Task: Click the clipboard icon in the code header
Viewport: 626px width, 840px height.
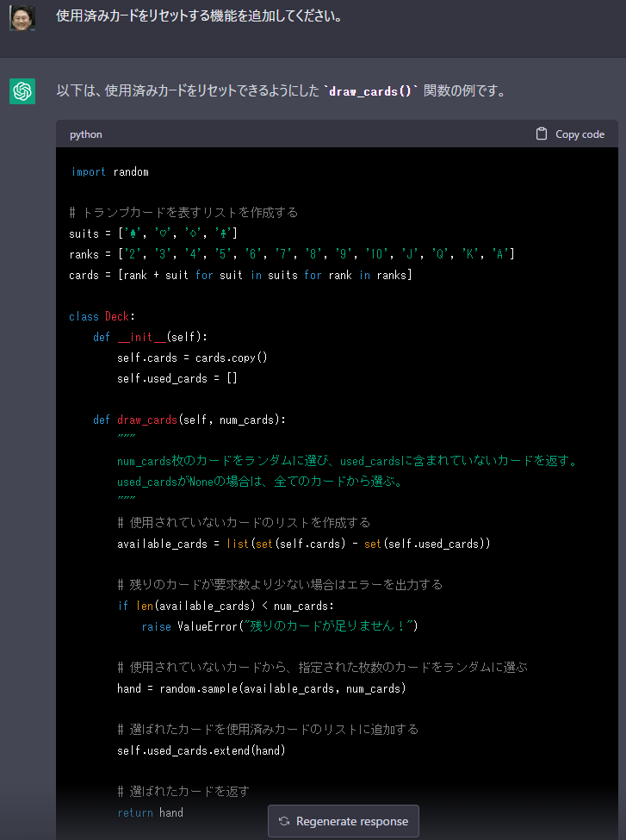Action: click(542, 134)
